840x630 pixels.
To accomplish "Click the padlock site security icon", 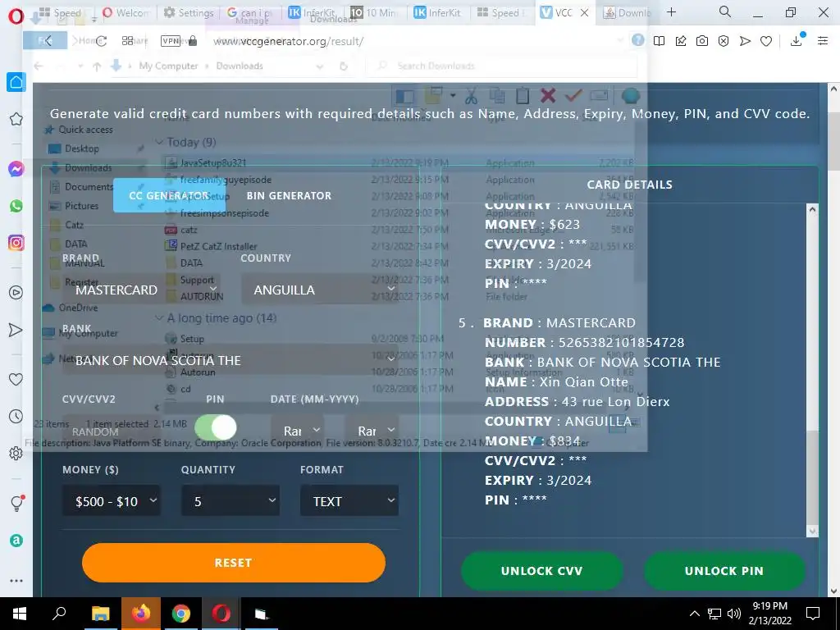I will click(x=193, y=41).
